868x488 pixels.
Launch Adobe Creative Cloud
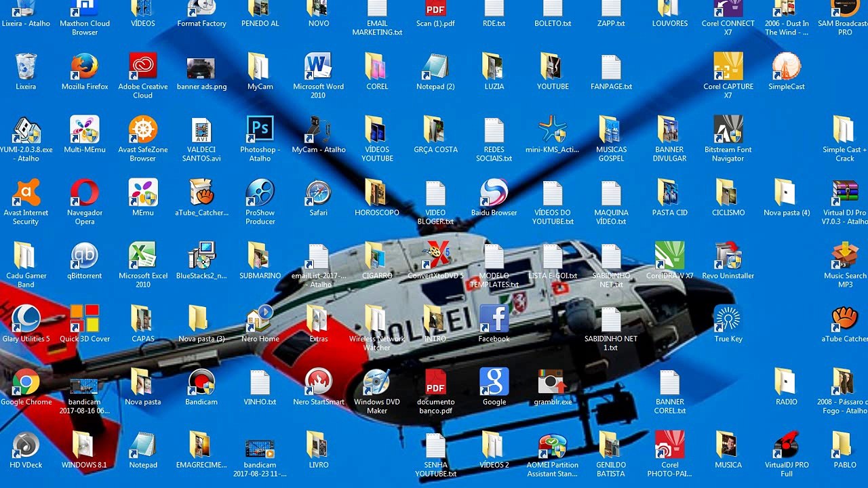click(143, 67)
